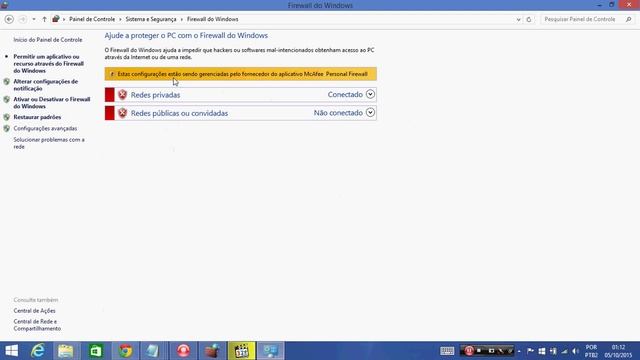
Task: Open the green Store app on taskbar
Action: (x=96, y=351)
